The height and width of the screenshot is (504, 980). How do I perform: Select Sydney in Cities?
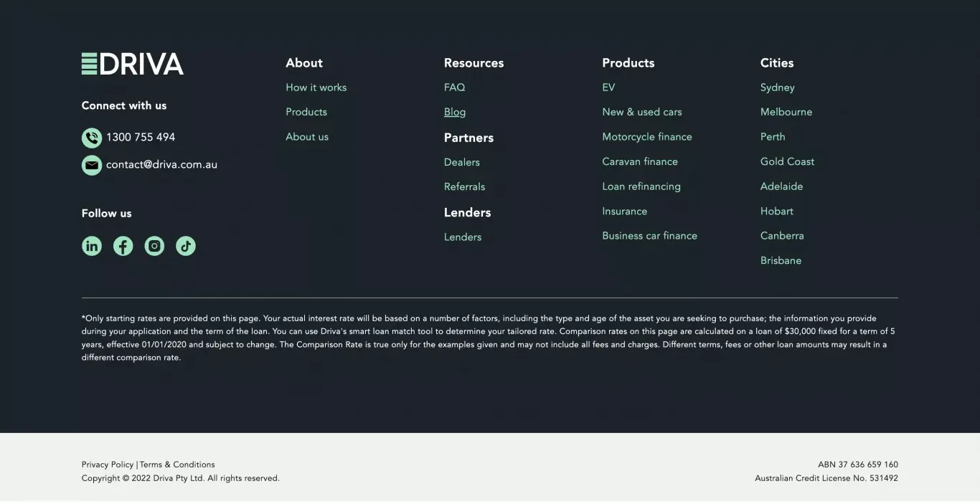click(x=778, y=87)
